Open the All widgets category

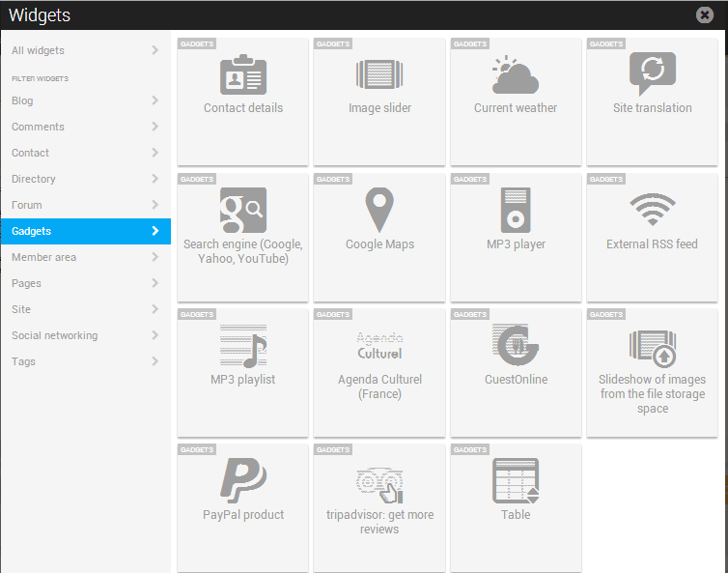(x=85, y=50)
